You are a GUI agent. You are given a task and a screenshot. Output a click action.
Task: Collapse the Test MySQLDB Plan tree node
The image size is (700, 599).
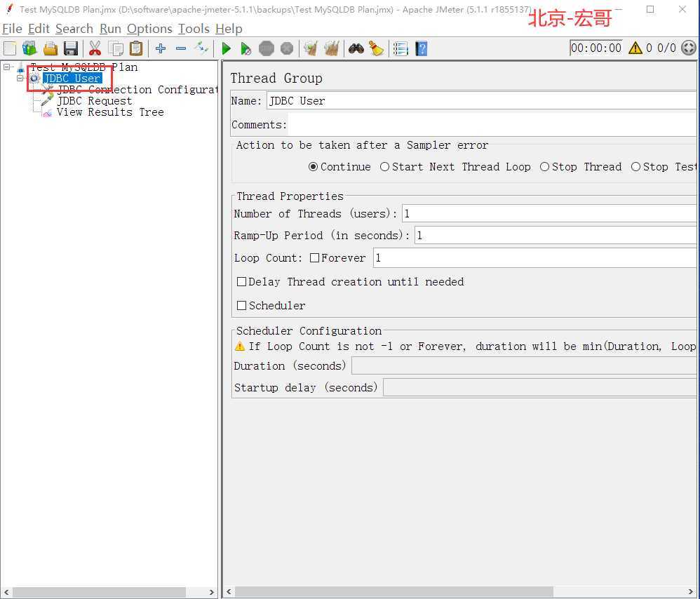(x=7, y=67)
